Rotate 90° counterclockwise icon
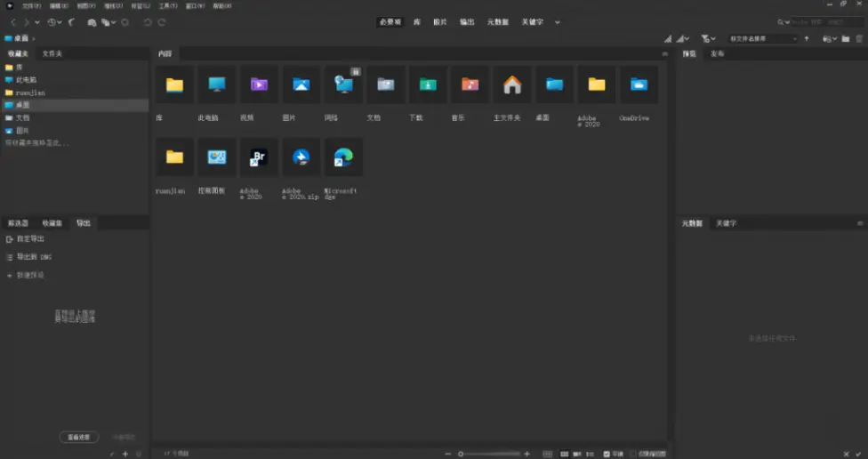Image resolution: width=868 pixels, height=459 pixels. coord(148,23)
